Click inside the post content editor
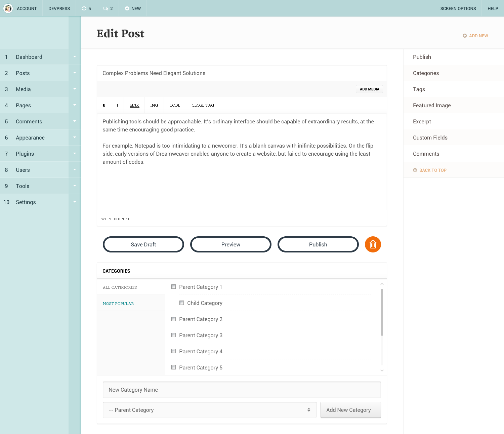504x434 pixels. point(242,162)
